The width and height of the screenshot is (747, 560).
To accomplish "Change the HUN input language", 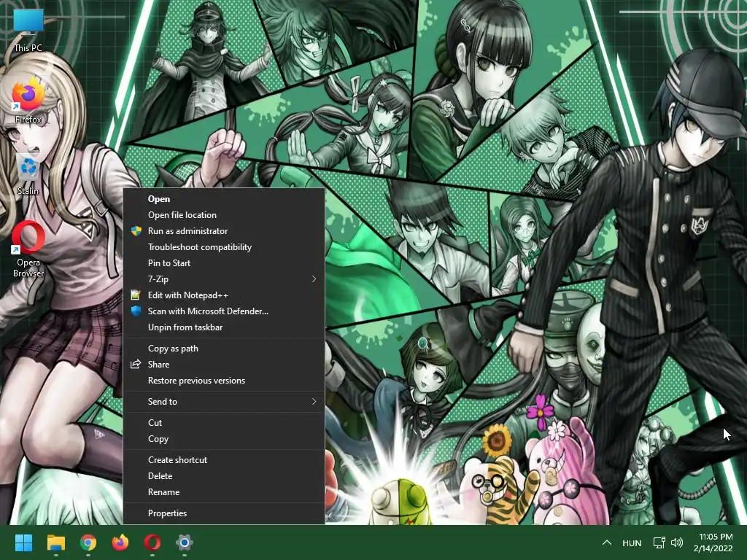I will point(632,542).
